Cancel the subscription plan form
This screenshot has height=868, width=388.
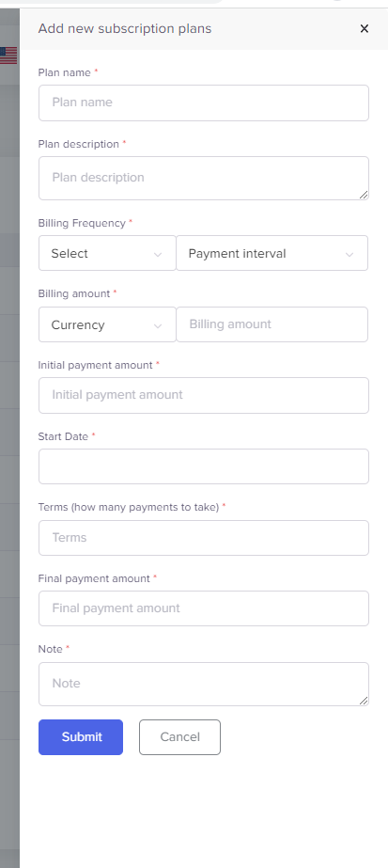click(x=179, y=737)
